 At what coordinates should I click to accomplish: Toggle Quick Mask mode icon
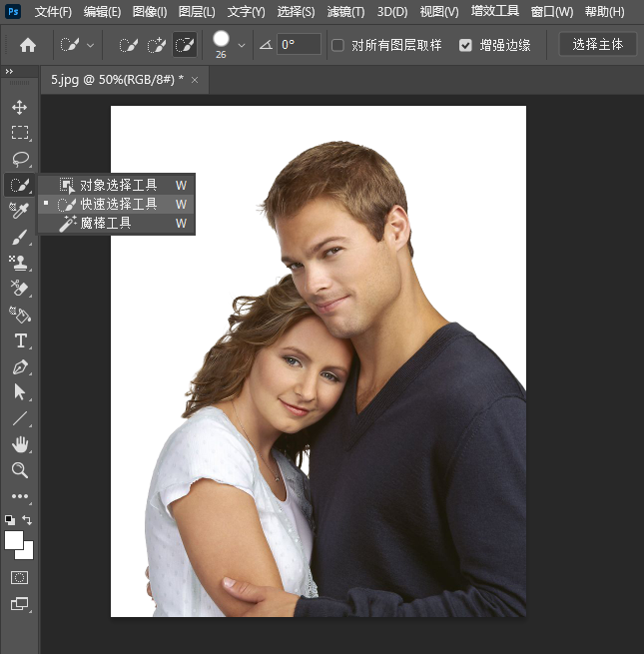click(20, 577)
